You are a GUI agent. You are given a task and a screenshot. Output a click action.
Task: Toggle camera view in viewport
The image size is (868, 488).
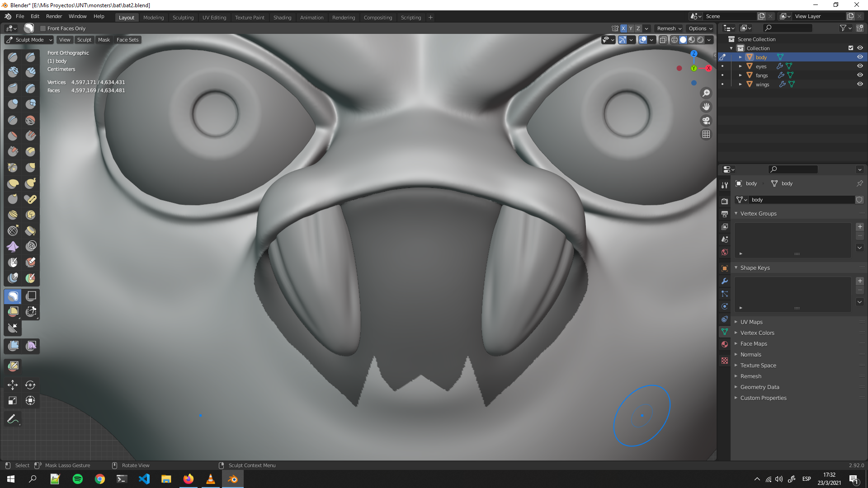[706, 121]
